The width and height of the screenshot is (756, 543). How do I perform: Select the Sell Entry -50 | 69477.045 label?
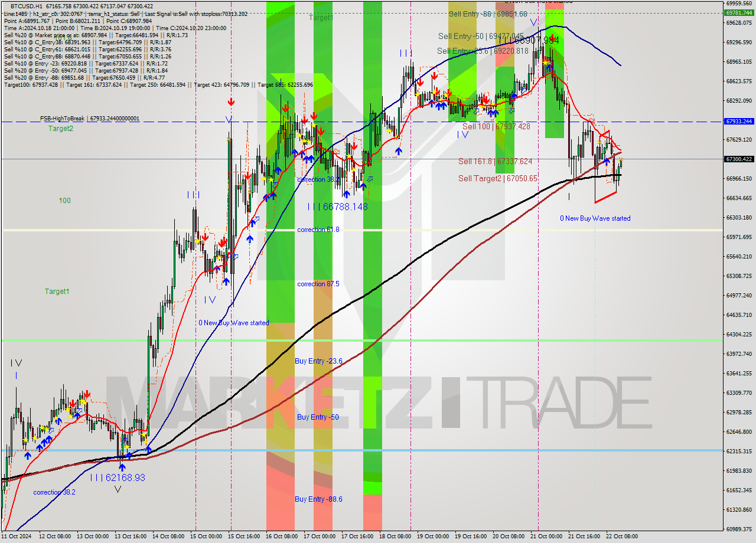(481, 36)
